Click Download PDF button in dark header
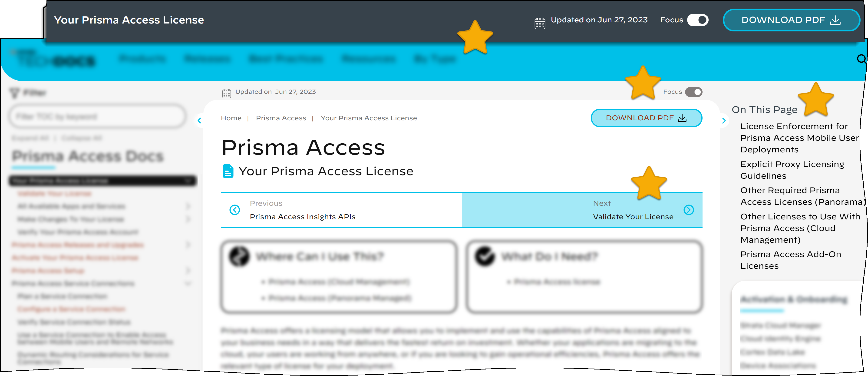868x376 pixels. (x=791, y=20)
